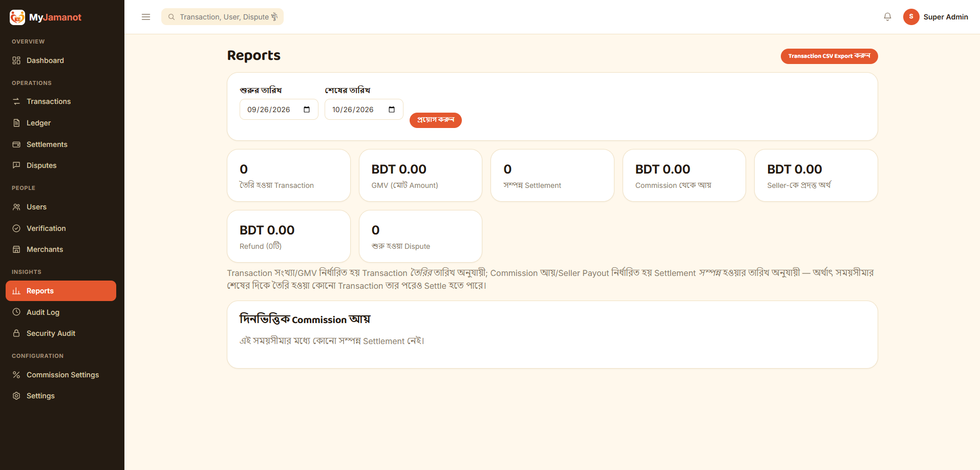Click the Commission Settings percent icon
The height and width of the screenshot is (470, 980).
(x=16, y=375)
